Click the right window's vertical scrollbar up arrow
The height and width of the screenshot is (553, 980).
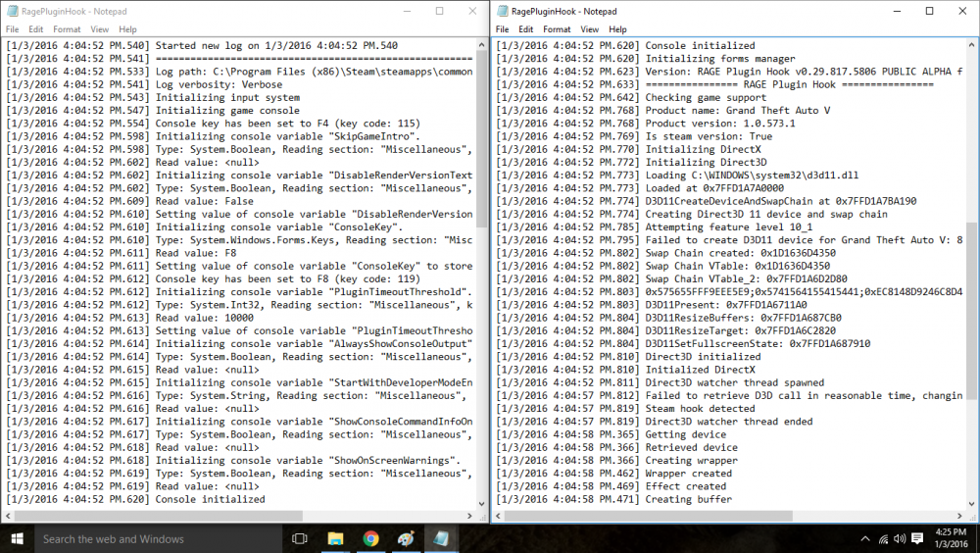pos(971,45)
